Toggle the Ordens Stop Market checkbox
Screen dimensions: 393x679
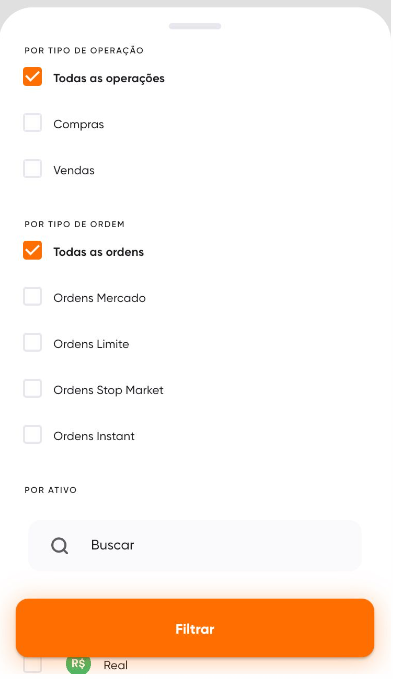point(32,389)
